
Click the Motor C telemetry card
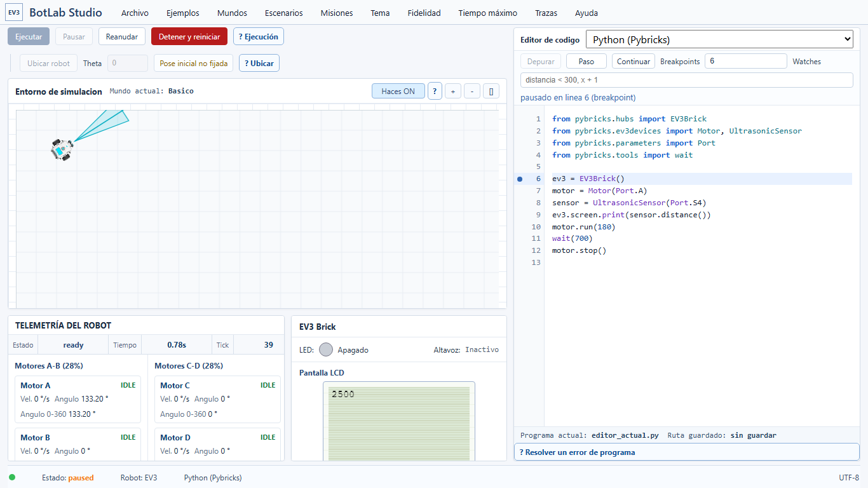217,400
